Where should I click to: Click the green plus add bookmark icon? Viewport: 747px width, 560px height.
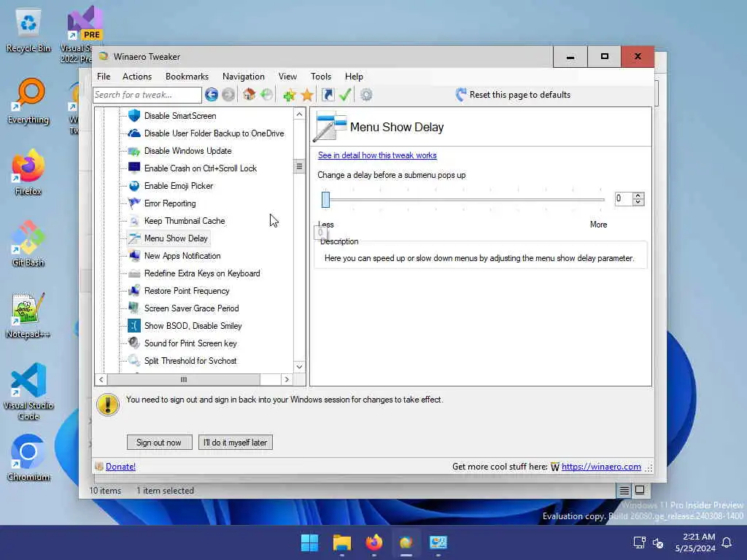(x=289, y=96)
